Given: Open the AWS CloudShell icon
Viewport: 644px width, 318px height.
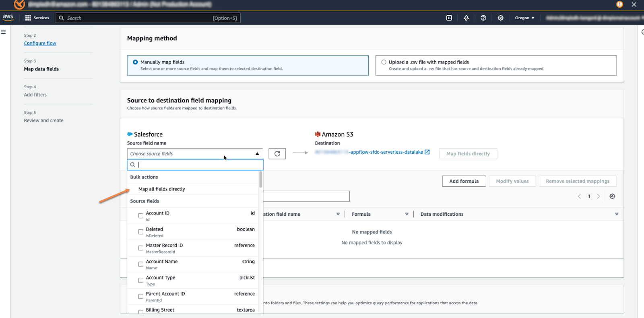Looking at the screenshot, I should 449,18.
